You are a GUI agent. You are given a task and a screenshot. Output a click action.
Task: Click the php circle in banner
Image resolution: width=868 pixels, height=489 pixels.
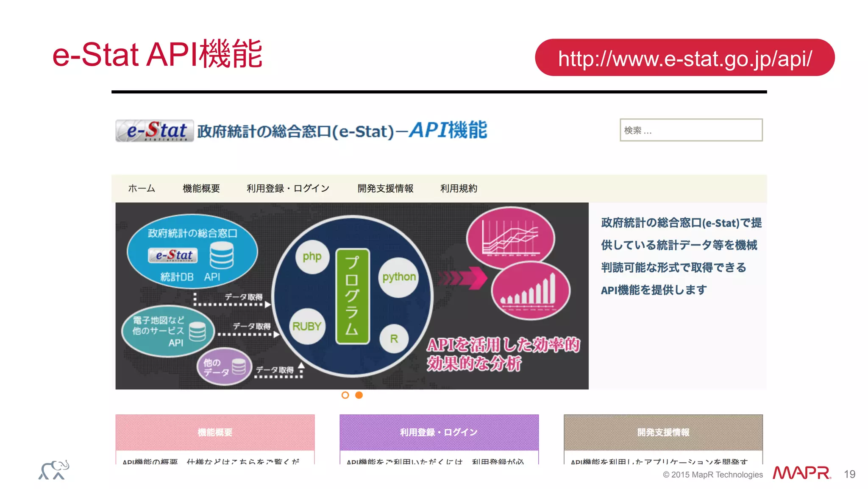coord(312,257)
